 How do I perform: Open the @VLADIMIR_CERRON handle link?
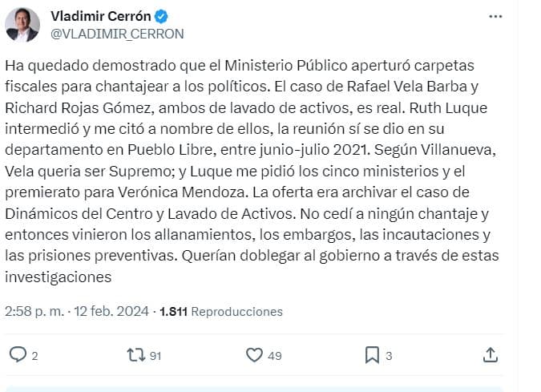tap(117, 34)
